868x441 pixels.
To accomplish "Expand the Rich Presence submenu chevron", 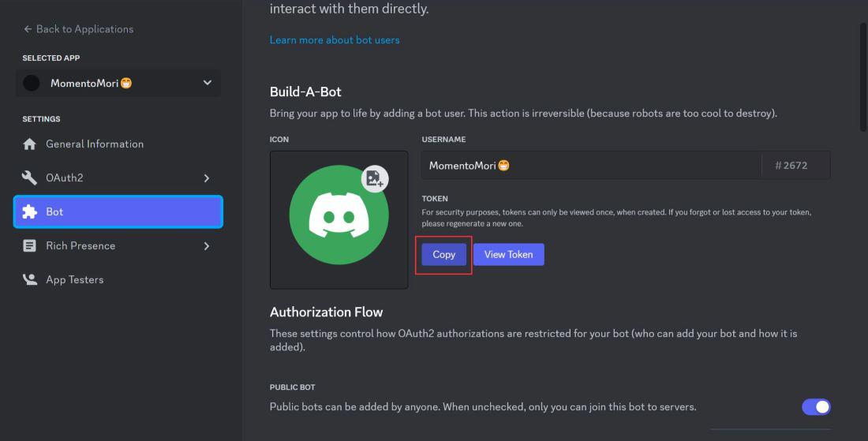I will point(207,246).
